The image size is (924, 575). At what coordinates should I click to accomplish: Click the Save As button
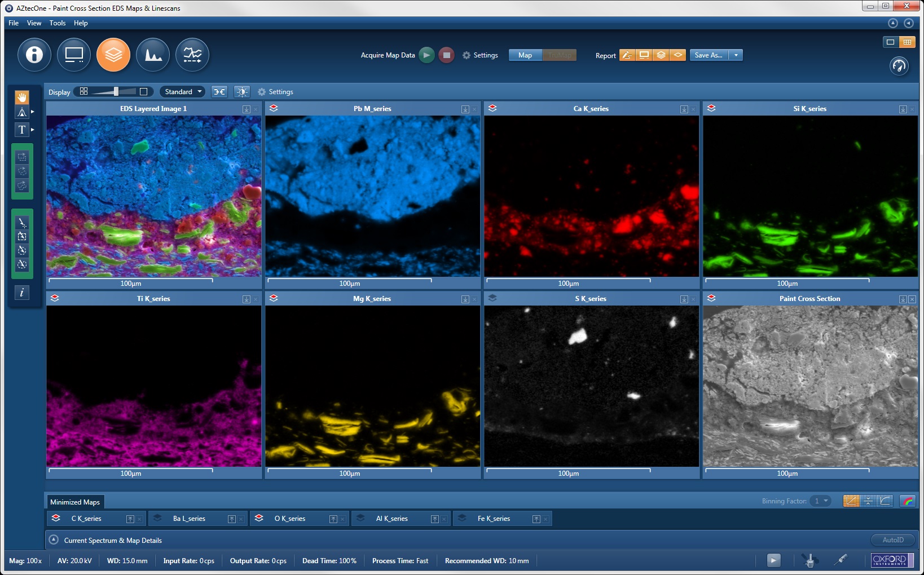(x=709, y=55)
